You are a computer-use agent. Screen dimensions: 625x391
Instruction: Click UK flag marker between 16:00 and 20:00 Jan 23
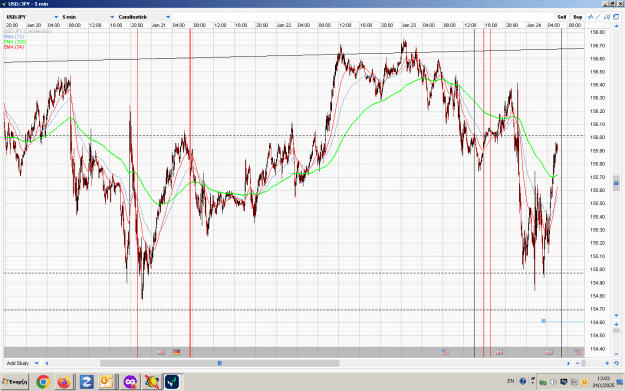click(x=499, y=352)
